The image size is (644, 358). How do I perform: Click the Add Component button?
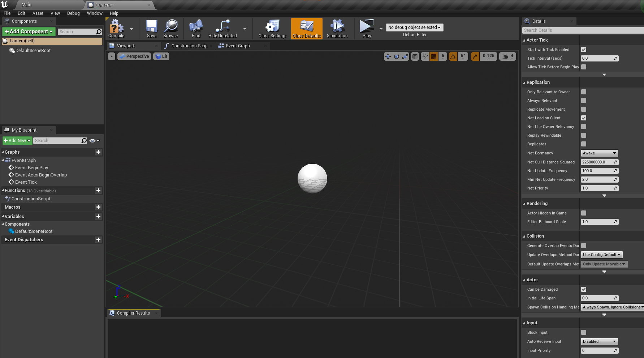tap(29, 32)
